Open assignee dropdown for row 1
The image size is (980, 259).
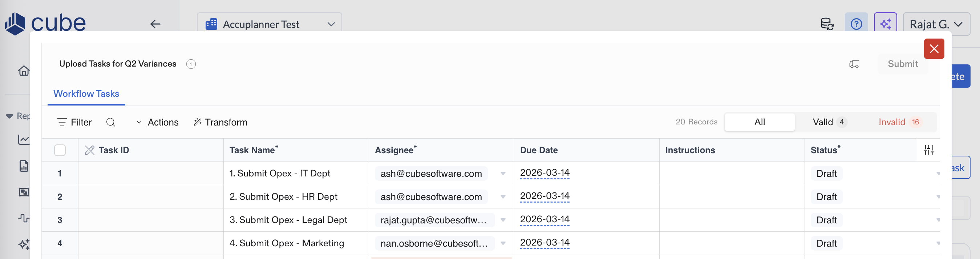click(503, 174)
